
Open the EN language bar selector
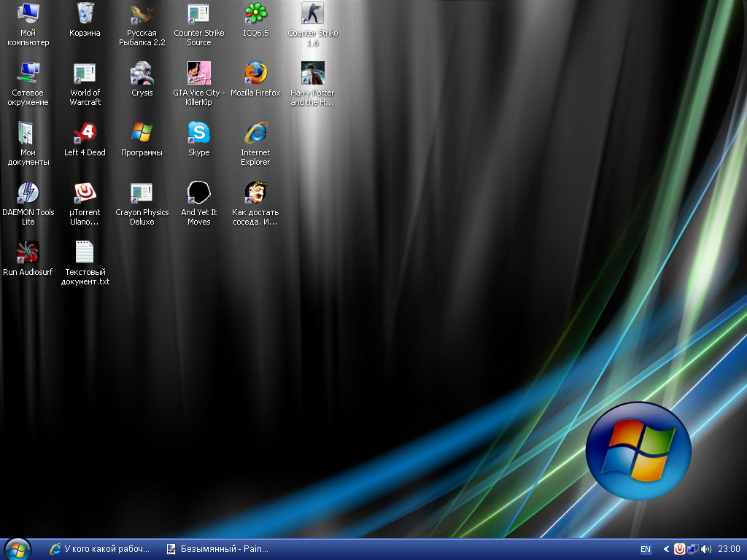coord(646,549)
